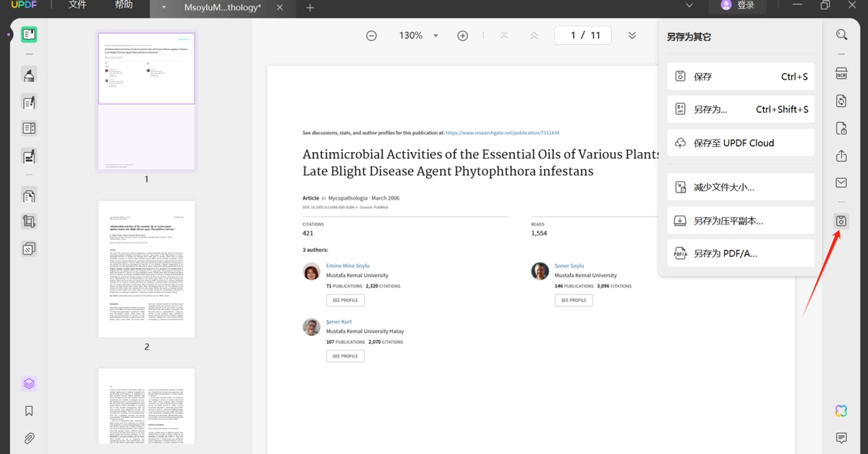Click Şener Kurt's profile photo
Image resolution: width=868 pixels, height=454 pixels.
pyautogui.click(x=312, y=327)
